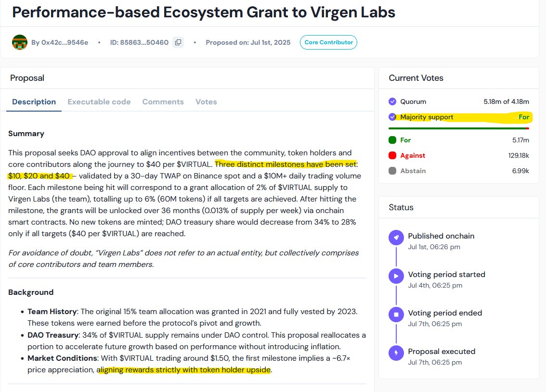Click highlighted 'Three distinct milestones have been set'
This screenshot has height=392, width=546.
[286, 164]
